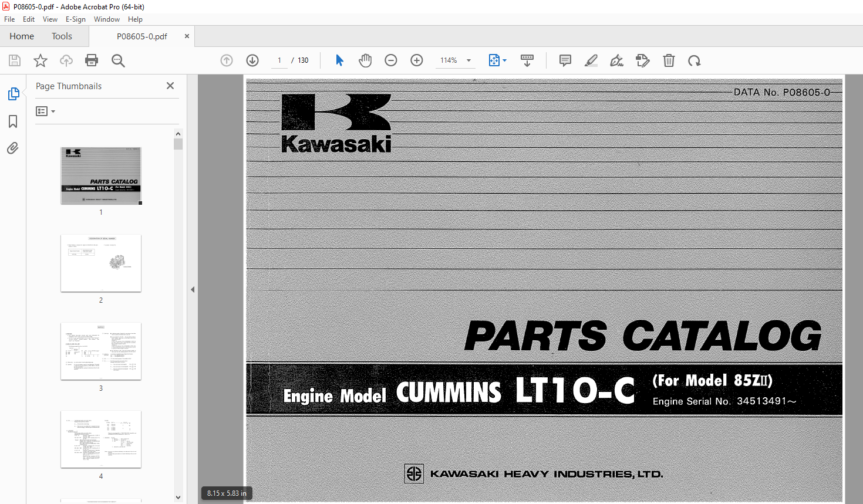This screenshot has width=863, height=504.
Task: Click the '(For Model 85ZII)' text
Action: click(x=712, y=380)
